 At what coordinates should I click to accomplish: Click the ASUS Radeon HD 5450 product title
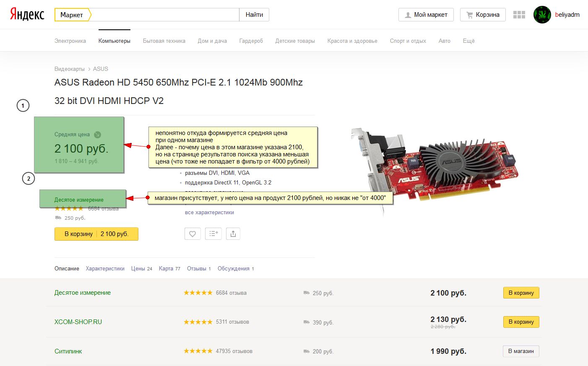pyautogui.click(x=179, y=91)
